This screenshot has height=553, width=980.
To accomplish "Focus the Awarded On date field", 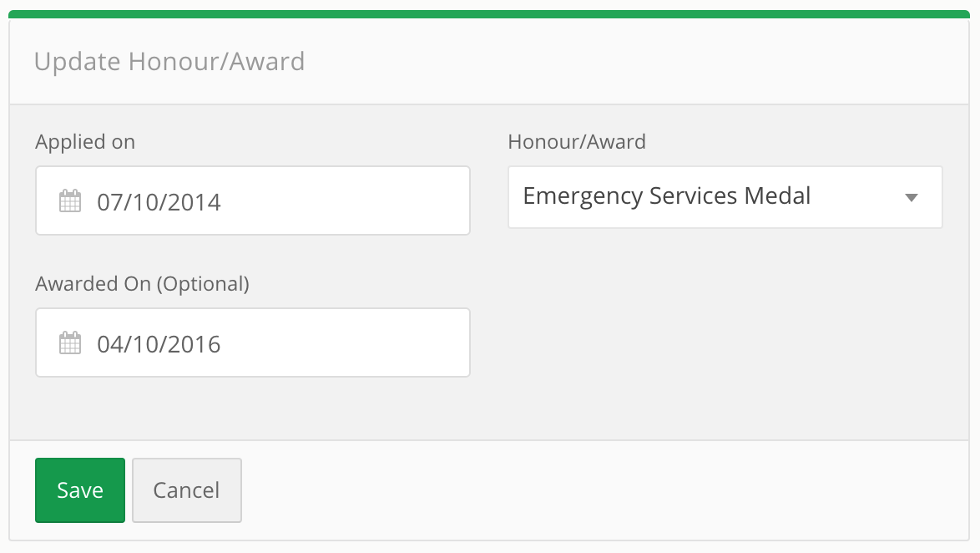I will [x=252, y=342].
